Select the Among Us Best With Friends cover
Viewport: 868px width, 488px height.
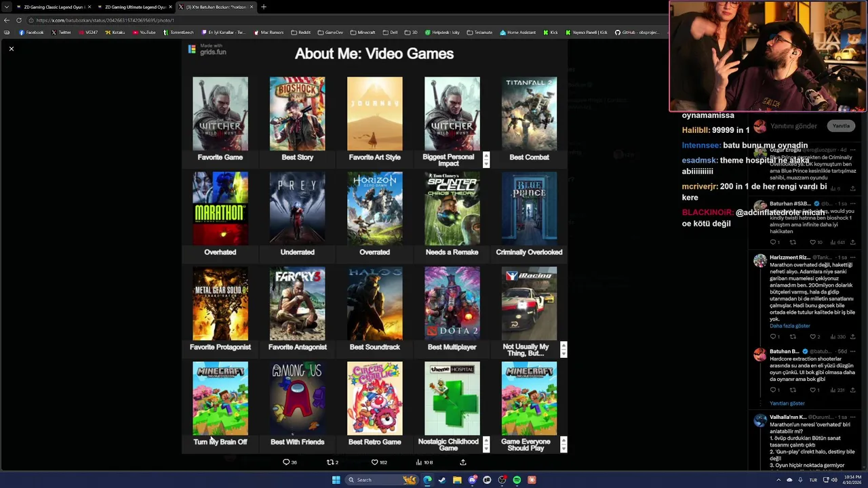tap(297, 398)
